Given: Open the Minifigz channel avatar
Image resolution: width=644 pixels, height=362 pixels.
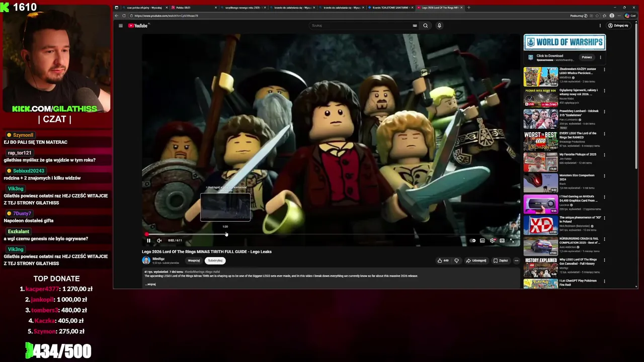Looking at the screenshot, I should (146, 260).
